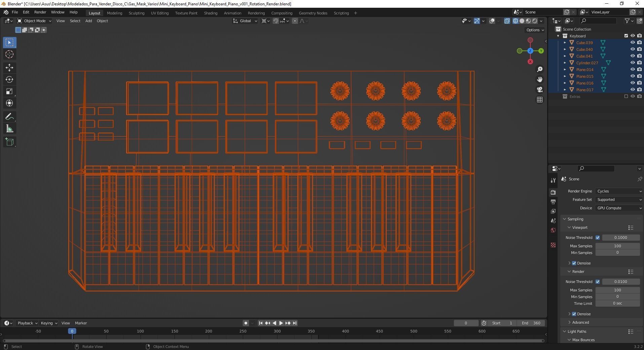Viewport: 644px width, 350px height.
Task: Uncheck the Render Denoise checkbox
Action: click(x=574, y=314)
